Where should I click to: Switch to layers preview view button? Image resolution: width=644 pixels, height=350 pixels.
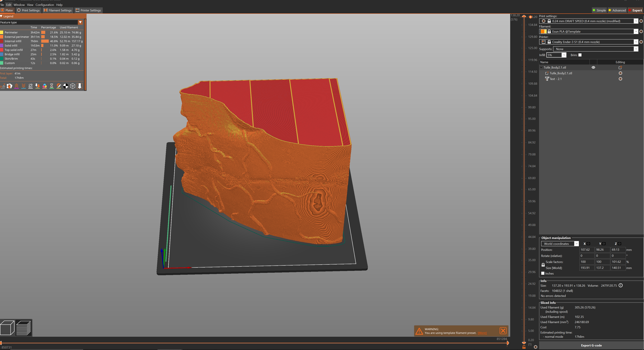[24, 327]
